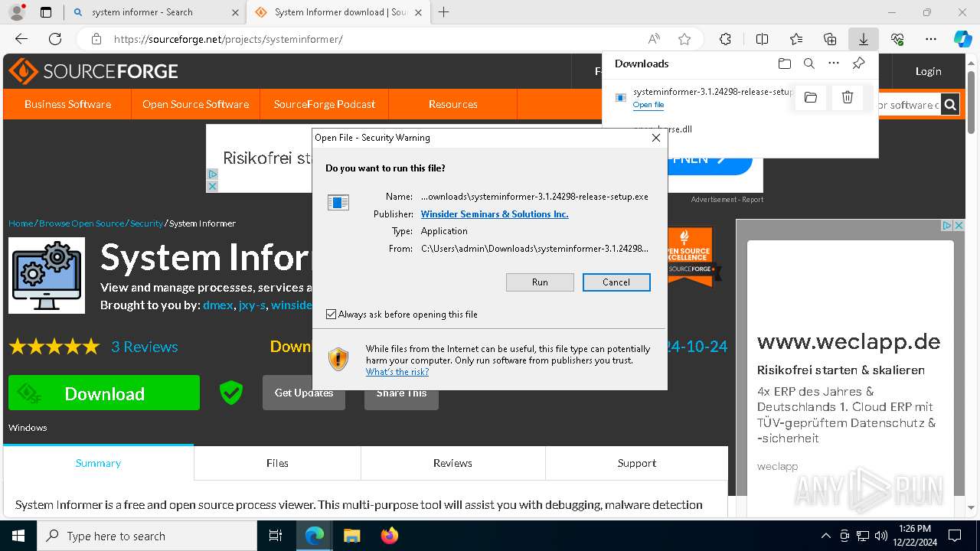Add page to favorites star icon

(x=684, y=39)
